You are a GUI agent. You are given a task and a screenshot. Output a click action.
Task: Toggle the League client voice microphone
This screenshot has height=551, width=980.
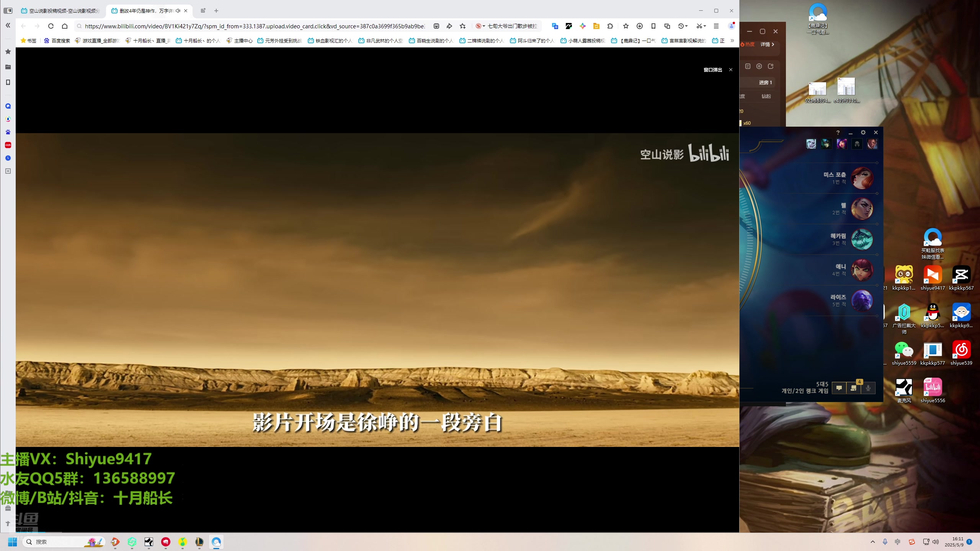868,388
